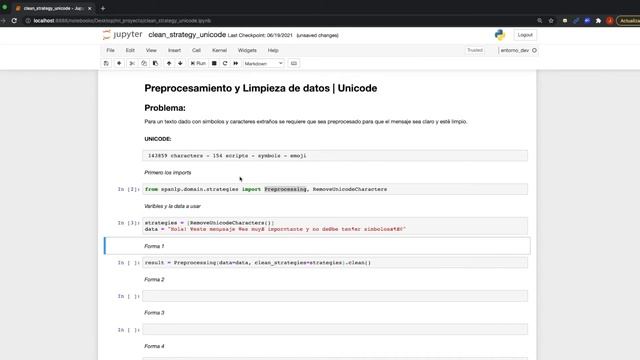Image resolution: width=640 pixels, height=360 pixels.
Task: Open the Insert menu
Action: [174, 50]
